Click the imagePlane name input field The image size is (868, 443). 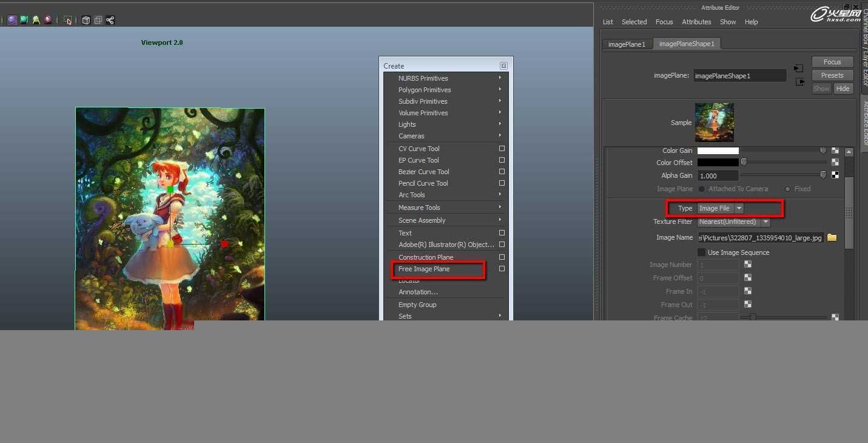tap(740, 76)
